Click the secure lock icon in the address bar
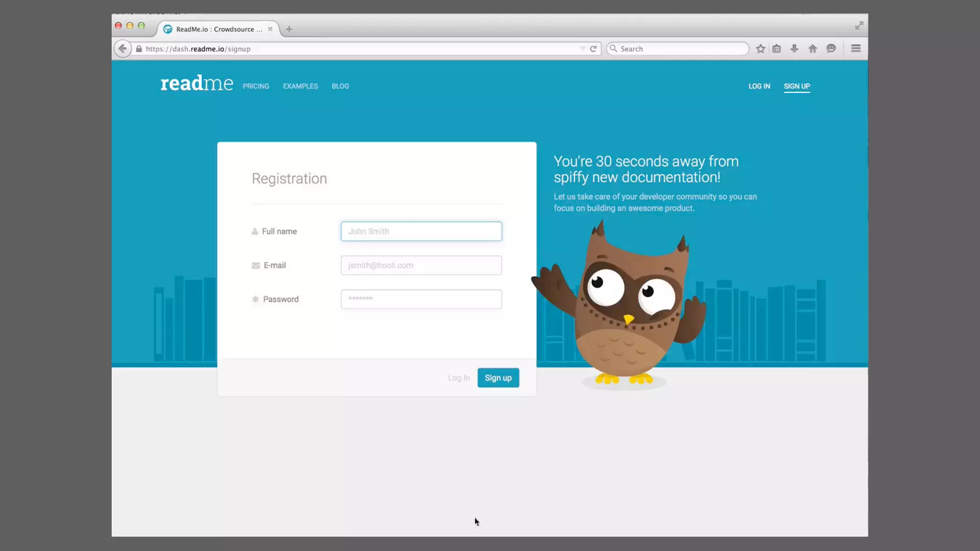 coord(139,49)
